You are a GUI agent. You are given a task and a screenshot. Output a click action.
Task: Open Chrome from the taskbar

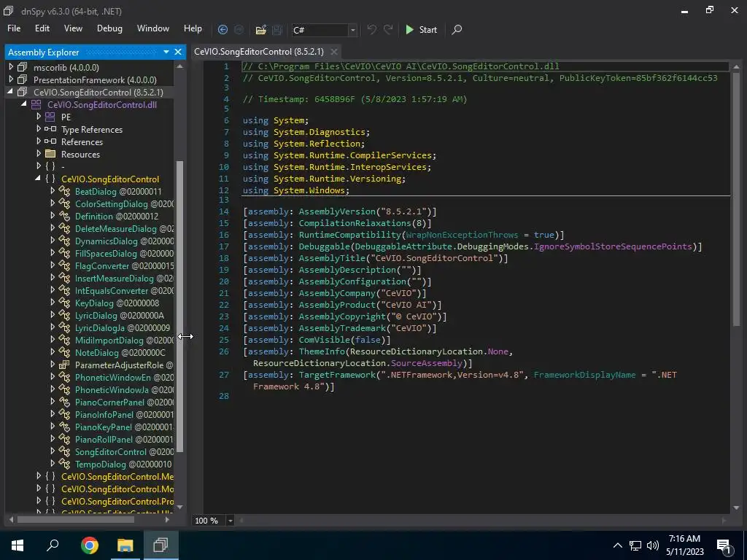(89, 545)
